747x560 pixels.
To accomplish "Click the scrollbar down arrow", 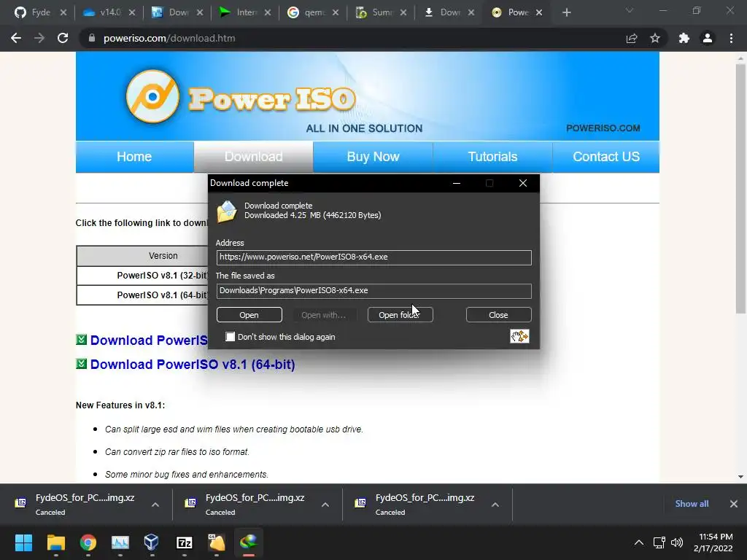I will (x=740, y=477).
